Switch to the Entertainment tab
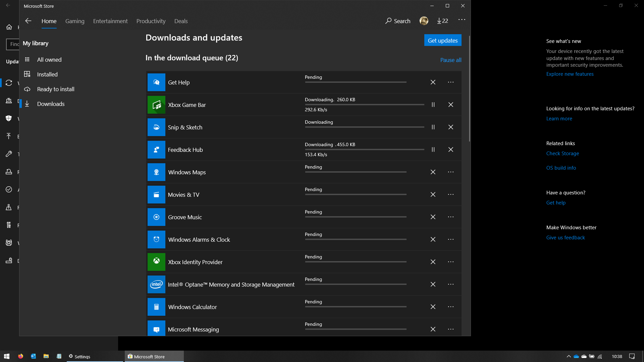 point(110,21)
